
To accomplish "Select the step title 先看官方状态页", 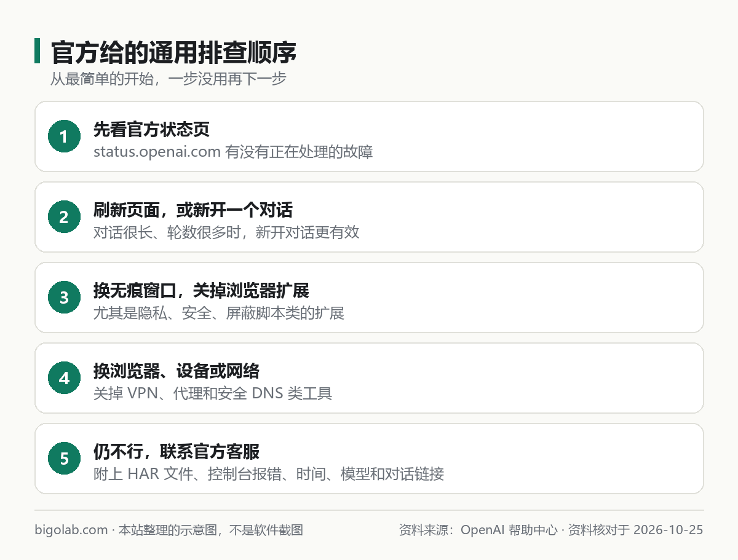I will click(x=151, y=129).
